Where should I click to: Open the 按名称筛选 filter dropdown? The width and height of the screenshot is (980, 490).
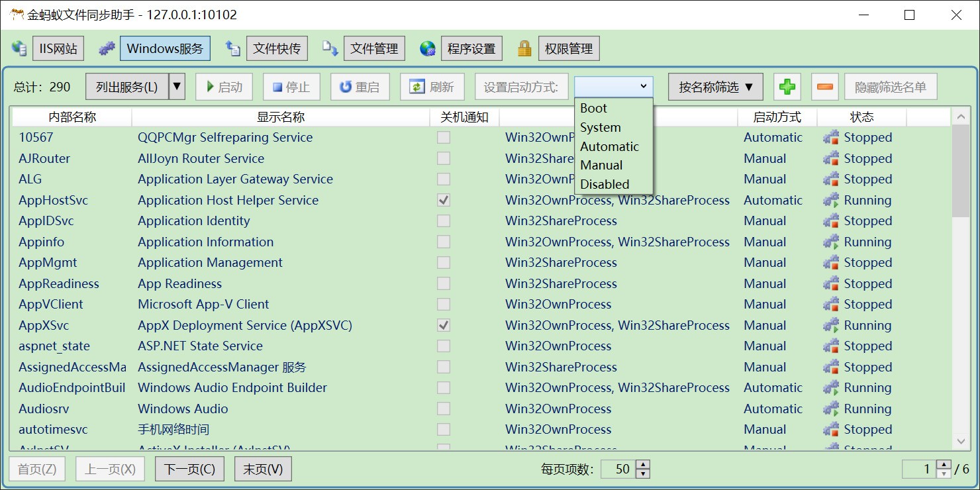tap(715, 87)
